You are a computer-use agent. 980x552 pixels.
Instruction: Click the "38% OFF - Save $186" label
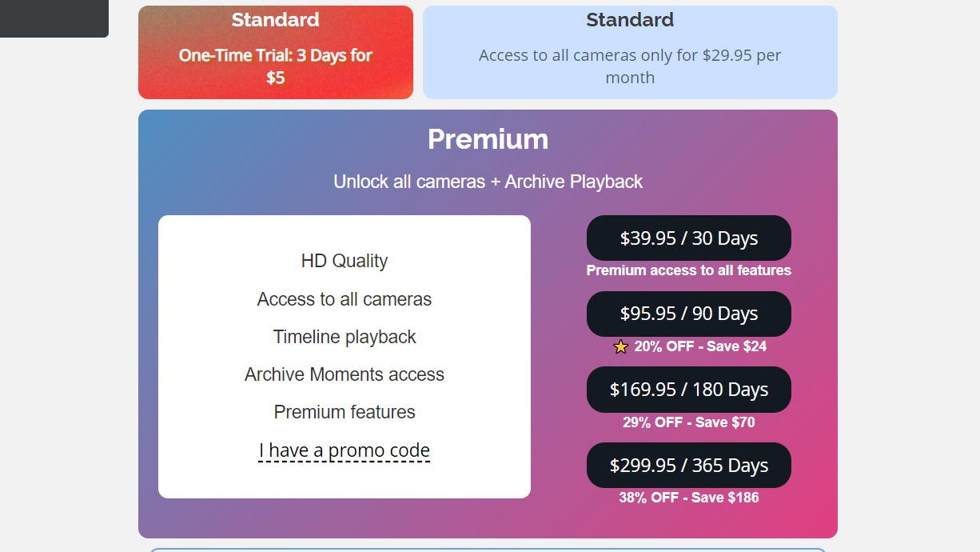click(688, 498)
